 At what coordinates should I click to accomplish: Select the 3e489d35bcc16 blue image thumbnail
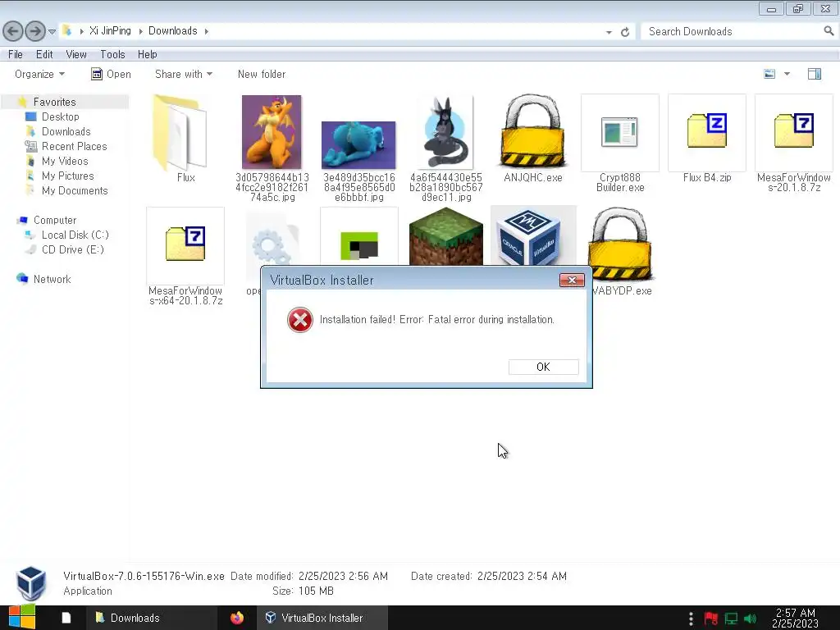[358, 145]
